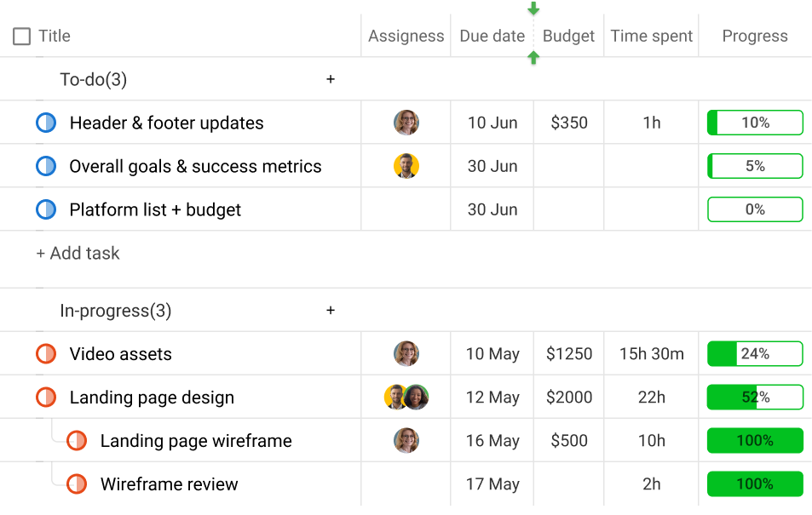Click the orange status circle for Video assets
This screenshot has width=812, height=515.
coord(46,353)
